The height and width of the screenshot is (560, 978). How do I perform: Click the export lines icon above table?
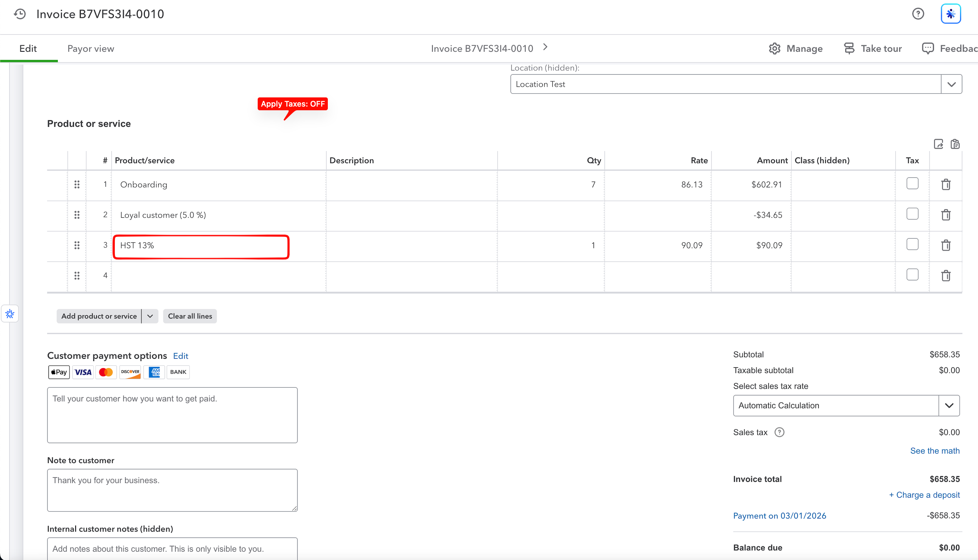(938, 144)
